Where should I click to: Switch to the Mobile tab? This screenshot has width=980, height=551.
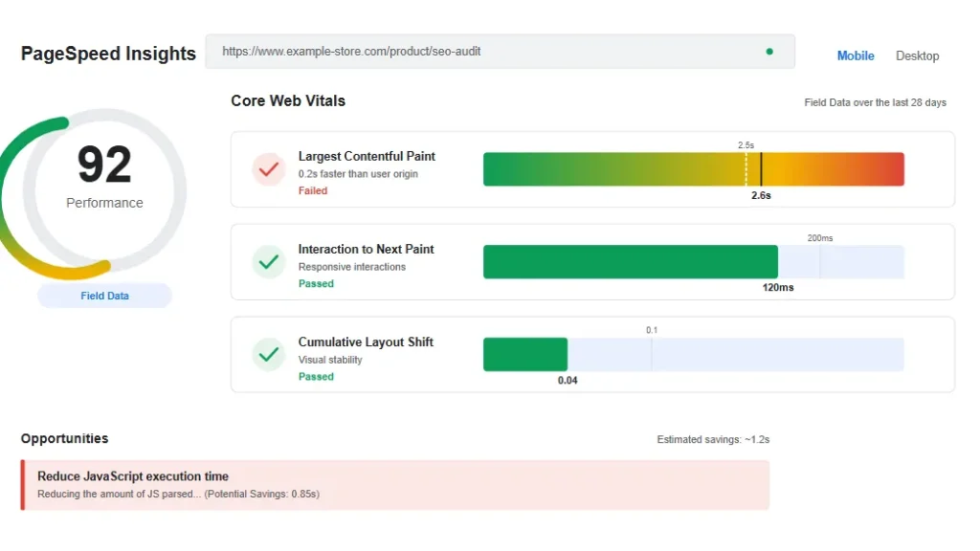pos(856,55)
